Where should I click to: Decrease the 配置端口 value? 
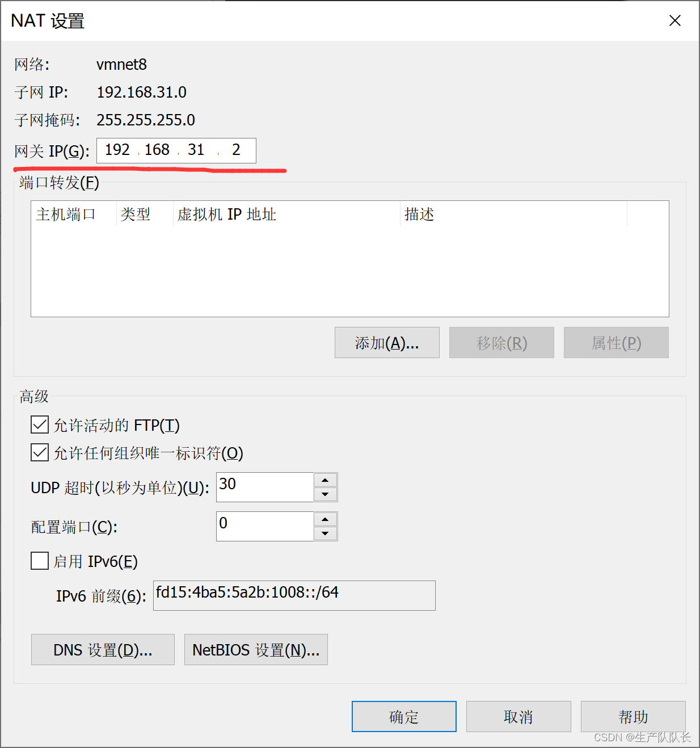pos(325,533)
